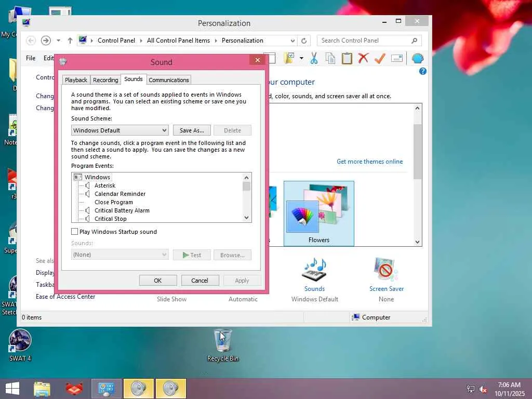Click Save As... button
532x399 pixels.
[x=192, y=130]
